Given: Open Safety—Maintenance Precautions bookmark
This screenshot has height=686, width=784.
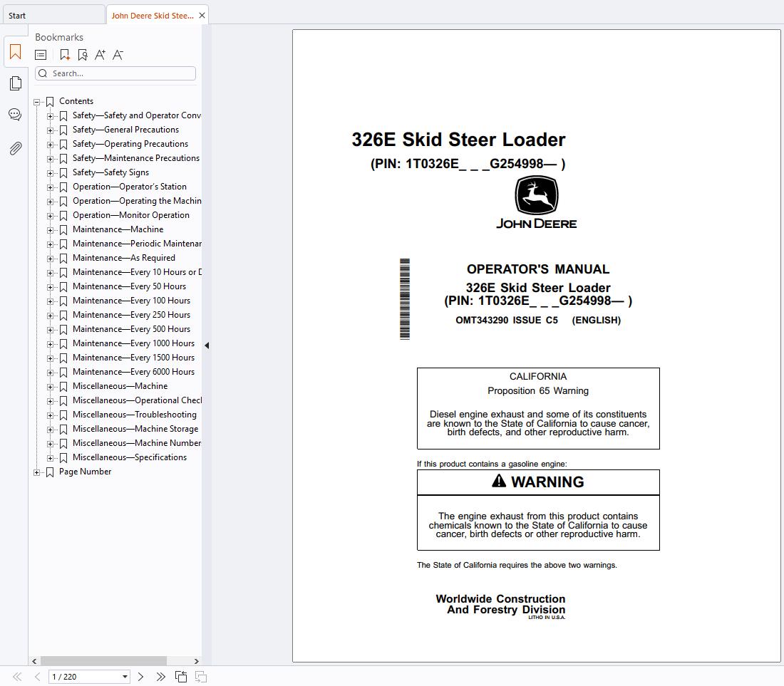Looking at the screenshot, I should click(136, 158).
